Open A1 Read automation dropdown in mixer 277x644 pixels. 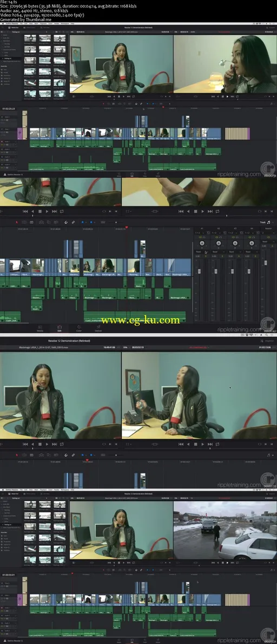click(x=201, y=252)
